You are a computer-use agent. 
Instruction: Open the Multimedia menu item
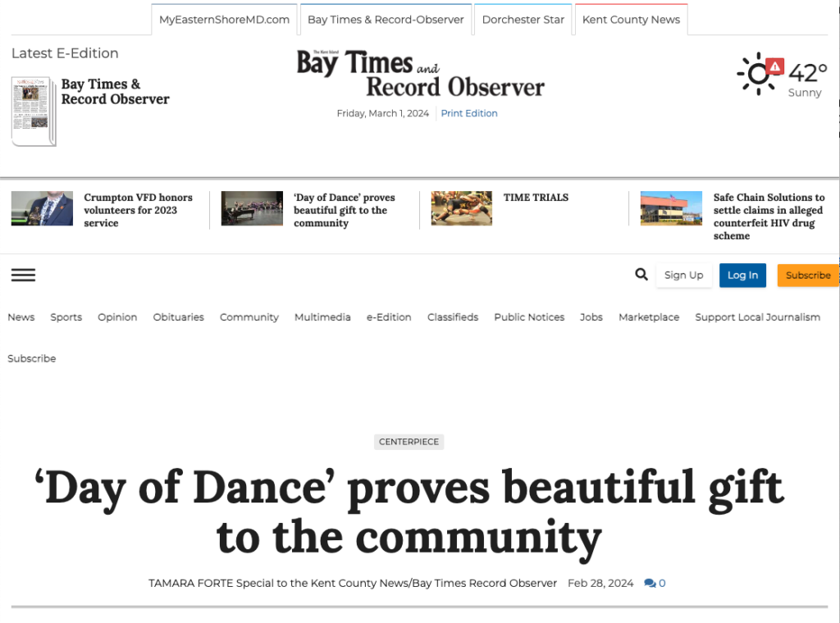(x=322, y=317)
